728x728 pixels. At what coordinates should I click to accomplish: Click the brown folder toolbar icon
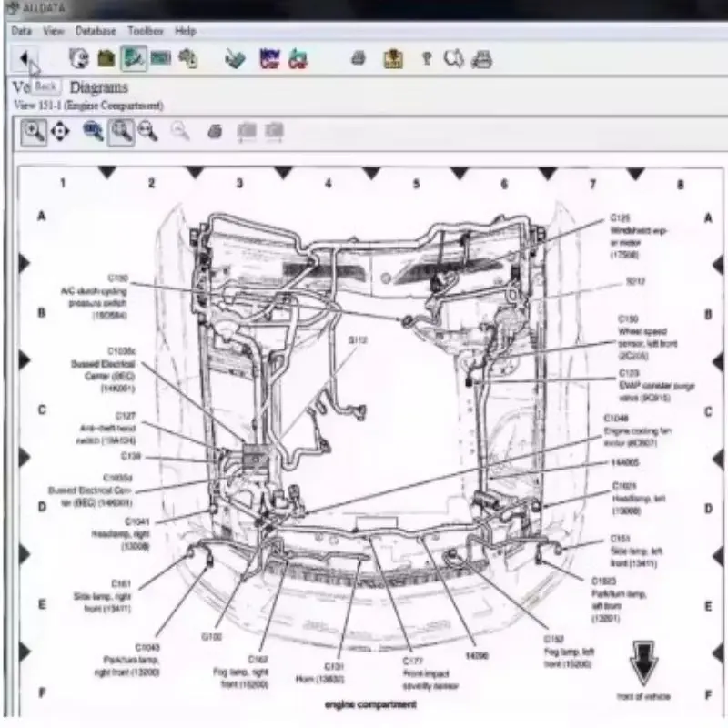(106, 59)
